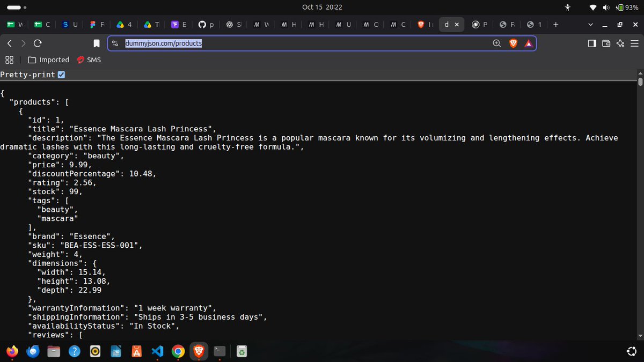Launch Firefox from the dock

click(12, 351)
